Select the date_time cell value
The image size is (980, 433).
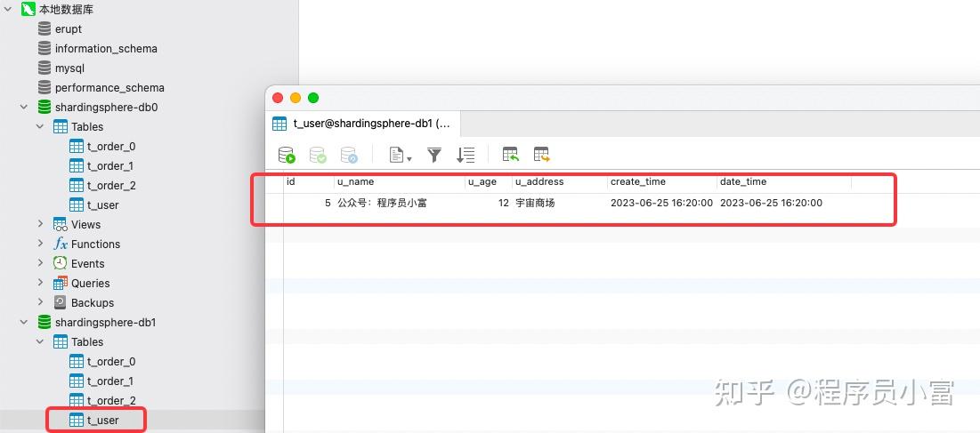(771, 203)
